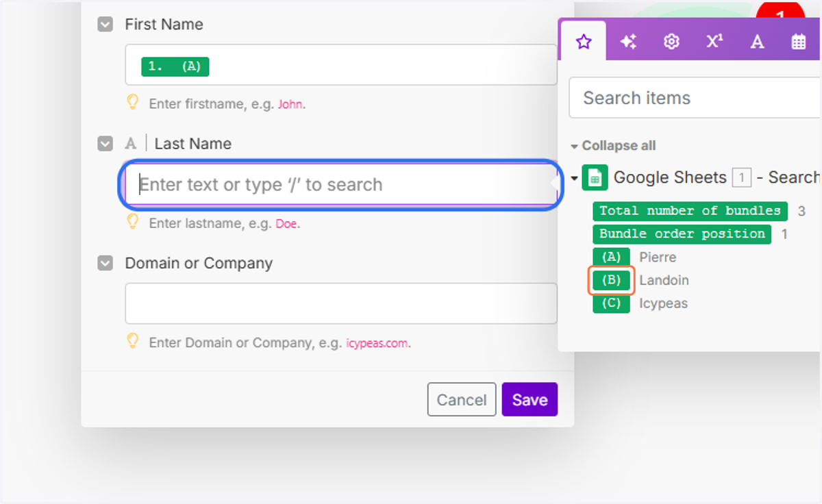The image size is (822, 504).
Task: Click the First Name input field
Action: click(341, 65)
